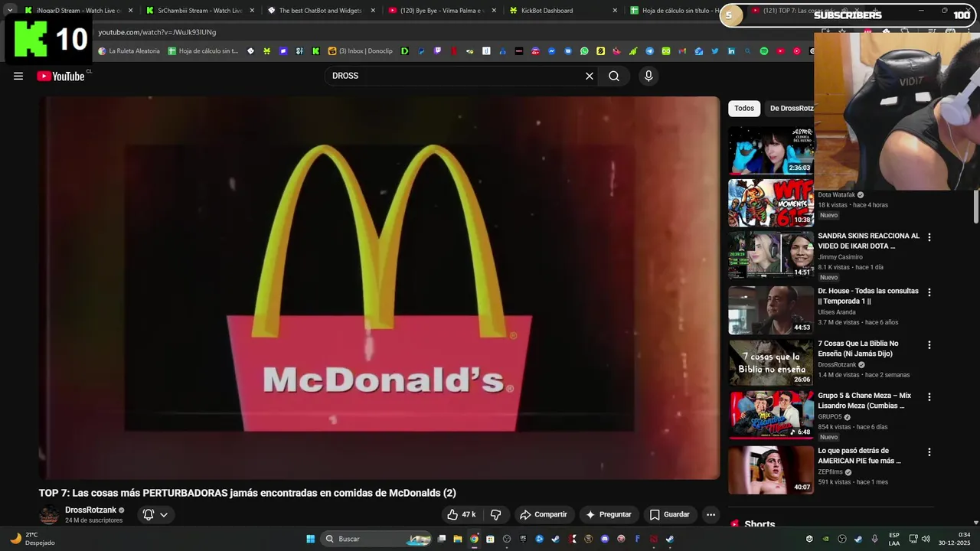980x551 pixels.
Task: Save video with Guardar button
Action: [670, 514]
